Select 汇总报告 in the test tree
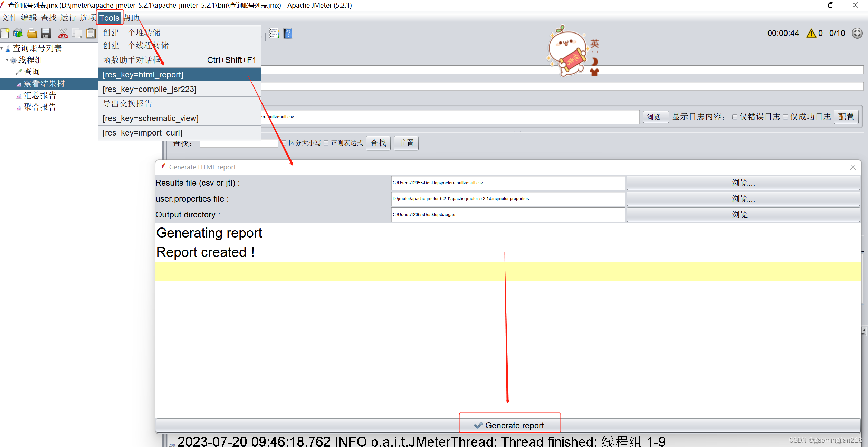The width and height of the screenshot is (868, 447). tap(40, 95)
